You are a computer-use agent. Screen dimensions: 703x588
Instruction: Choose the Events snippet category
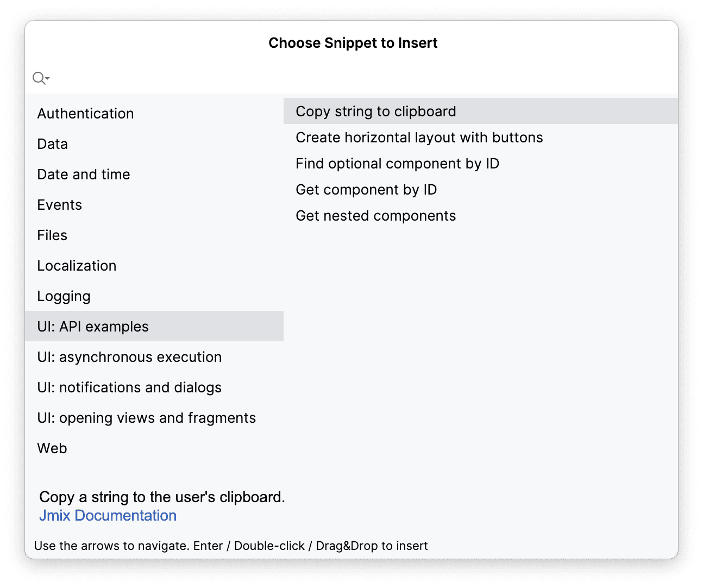coord(60,205)
